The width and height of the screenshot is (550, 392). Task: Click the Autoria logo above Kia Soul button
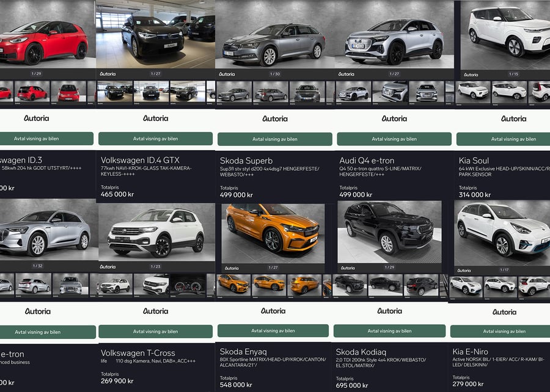click(513, 118)
